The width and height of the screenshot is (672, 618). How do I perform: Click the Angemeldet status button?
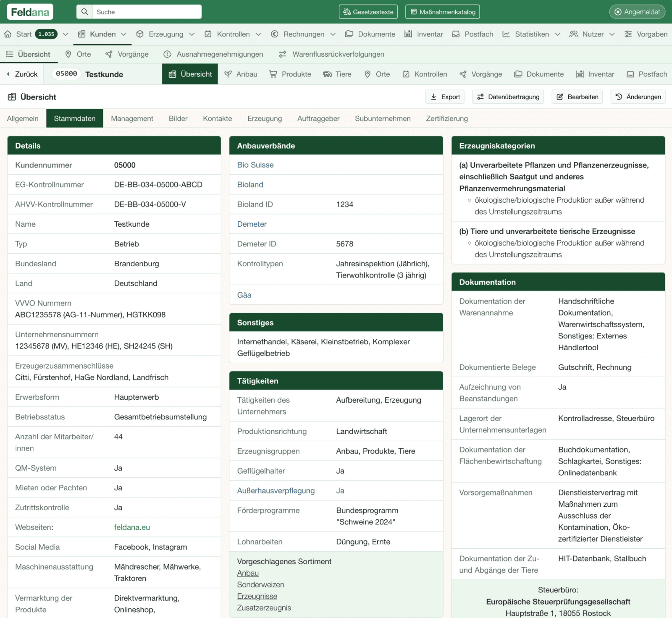tap(637, 12)
